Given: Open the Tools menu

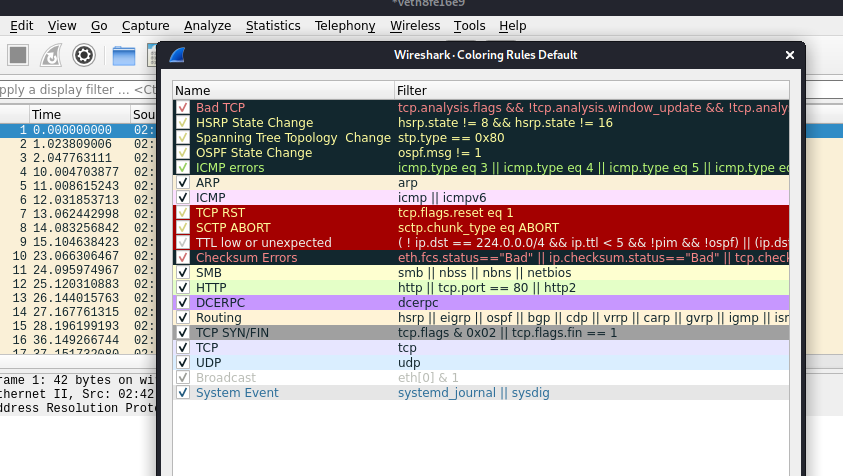Looking at the screenshot, I should pos(469,26).
